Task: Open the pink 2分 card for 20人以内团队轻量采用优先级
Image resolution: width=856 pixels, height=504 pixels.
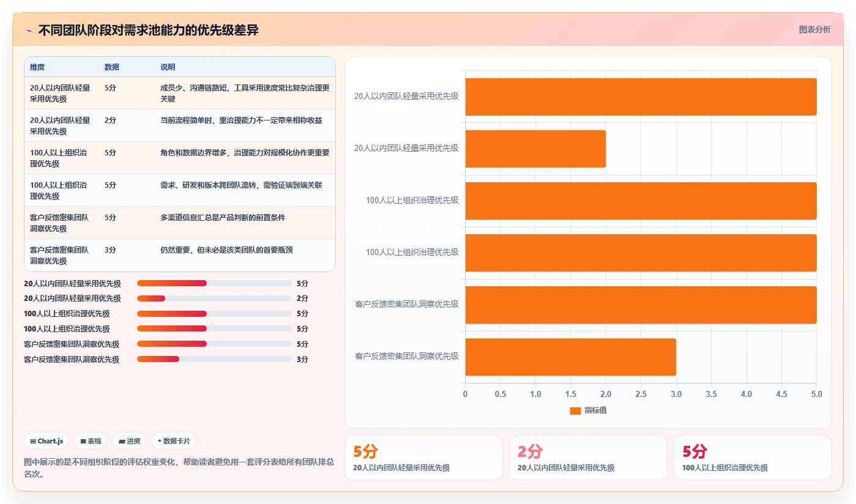Action: 588,458
